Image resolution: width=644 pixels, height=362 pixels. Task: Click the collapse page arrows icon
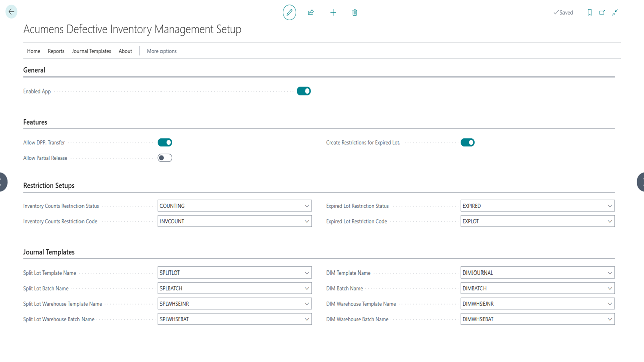point(615,12)
